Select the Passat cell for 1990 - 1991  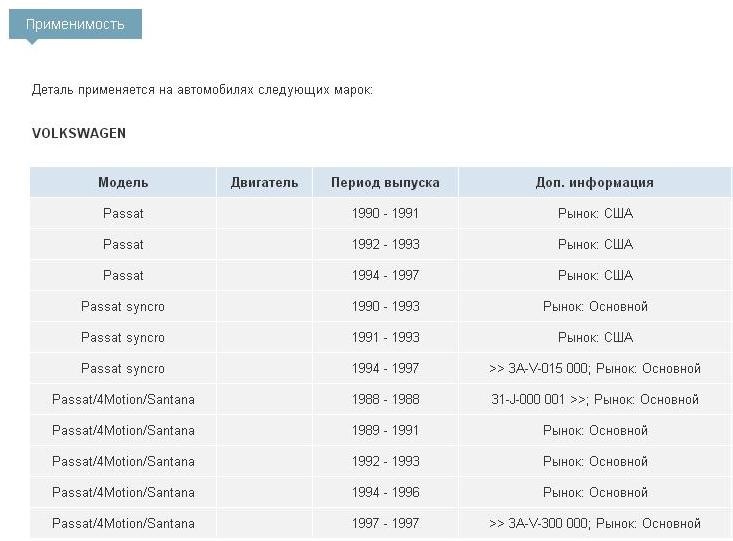(123, 213)
